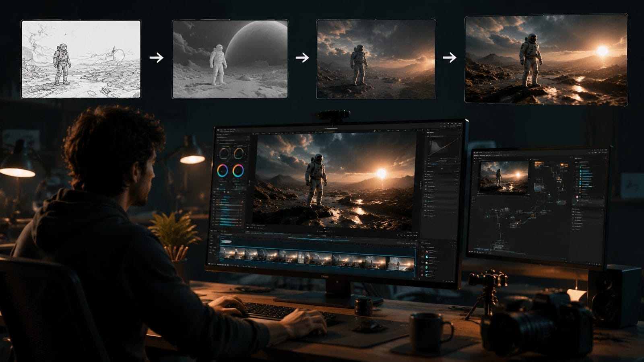Viewport: 644px width, 362px height.
Task: Select the first clip thumbnail in the main monitor timeline
Action: click(227, 253)
